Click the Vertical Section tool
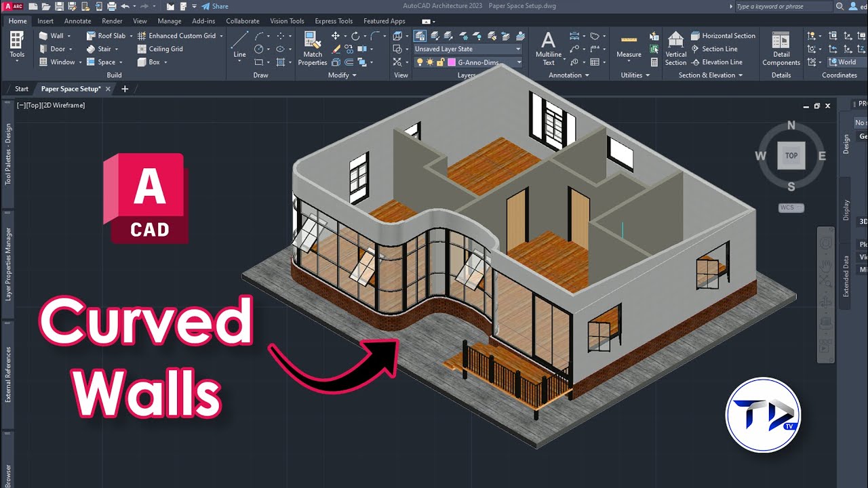868x488 pixels. coord(675,48)
